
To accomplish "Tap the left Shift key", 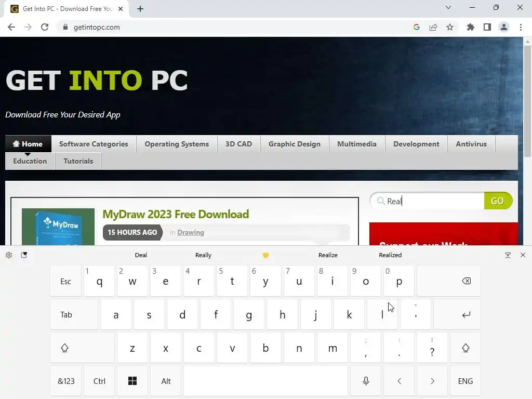I will (82, 348).
